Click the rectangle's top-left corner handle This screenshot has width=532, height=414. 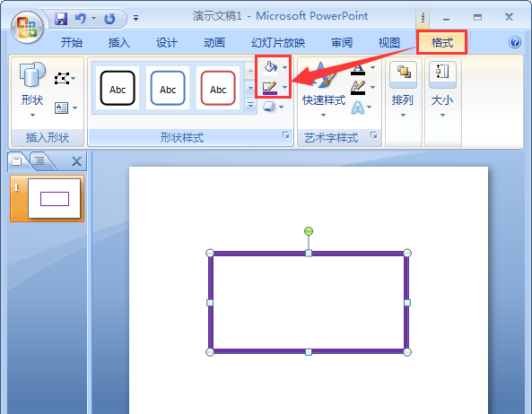click(x=210, y=253)
